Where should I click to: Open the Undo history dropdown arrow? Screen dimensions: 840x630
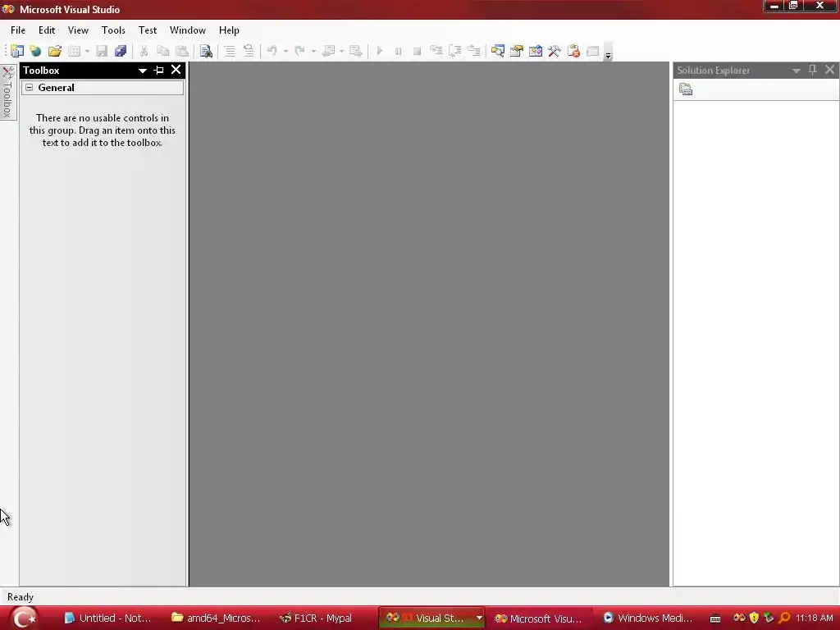(x=285, y=52)
